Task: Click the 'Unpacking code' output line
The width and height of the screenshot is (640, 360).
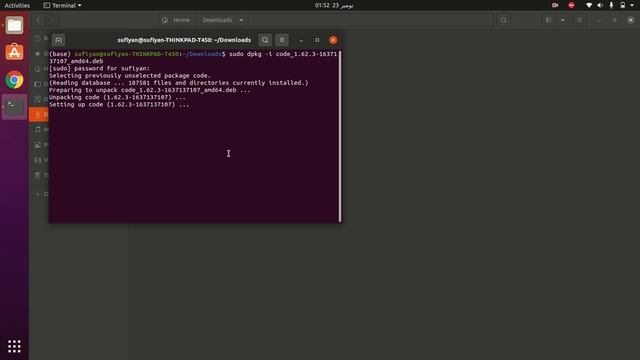Action: 118,97
